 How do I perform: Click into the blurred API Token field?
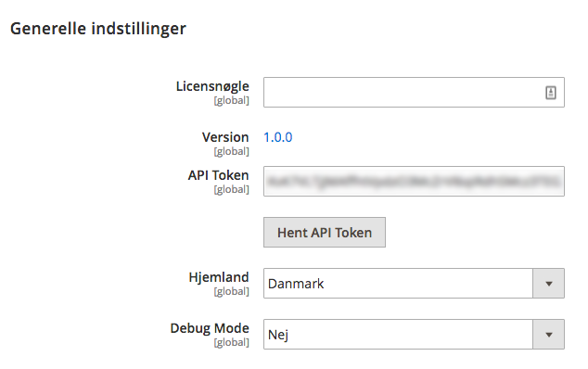click(x=414, y=181)
